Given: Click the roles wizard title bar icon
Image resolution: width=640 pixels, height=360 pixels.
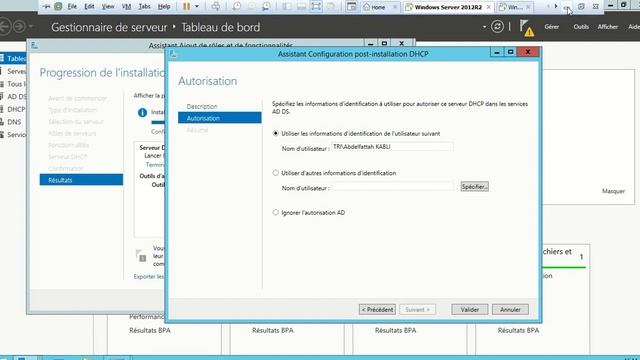Looking at the screenshot, I should coord(34,45).
